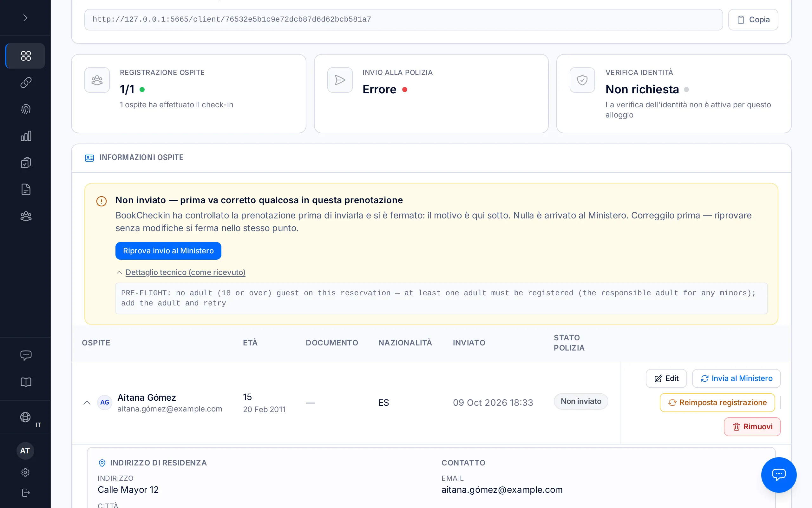The height and width of the screenshot is (508, 812).
Task: Click the OSPITE column header
Action: pyautogui.click(x=96, y=343)
